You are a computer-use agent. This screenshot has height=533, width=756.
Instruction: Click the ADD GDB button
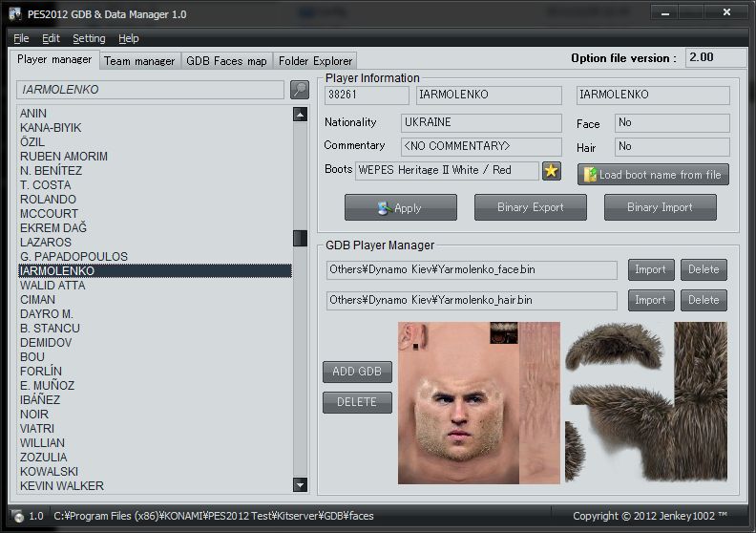(357, 372)
